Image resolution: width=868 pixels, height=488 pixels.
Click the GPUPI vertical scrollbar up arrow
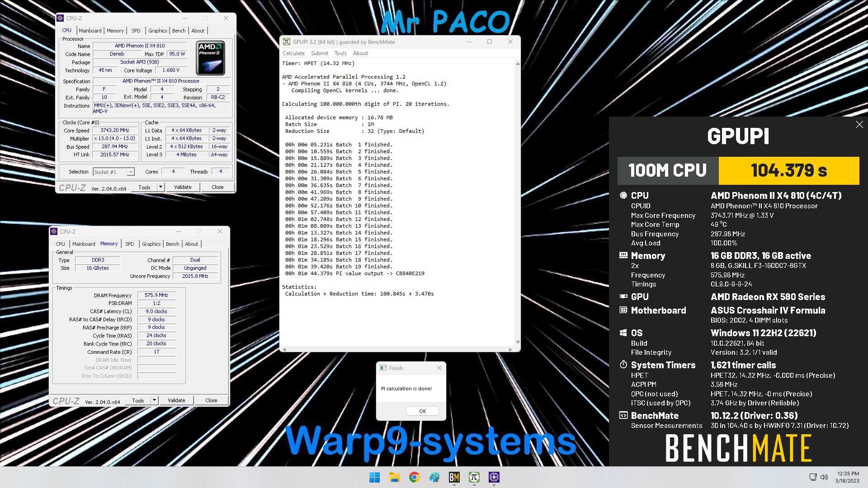tap(518, 64)
